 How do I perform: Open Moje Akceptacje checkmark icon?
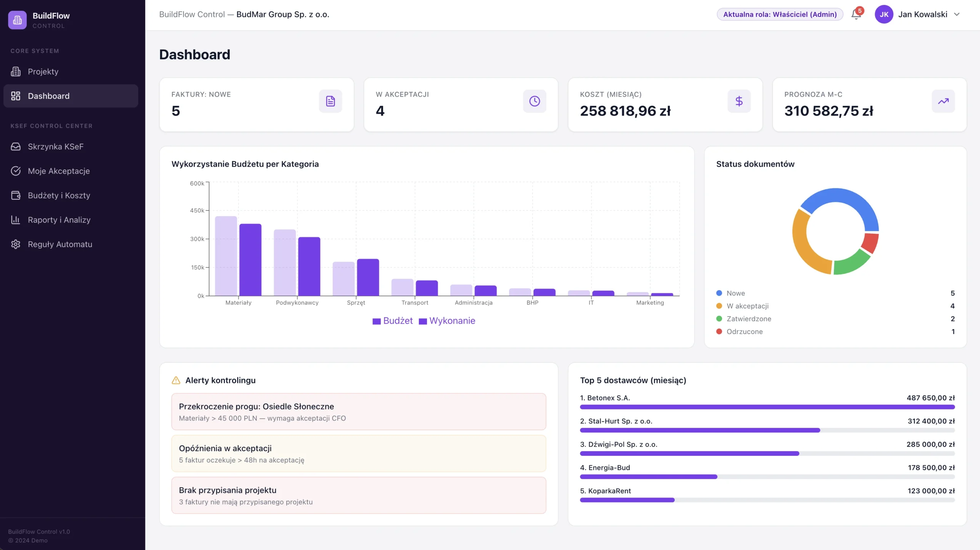pyautogui.click(x=16, y=171)
